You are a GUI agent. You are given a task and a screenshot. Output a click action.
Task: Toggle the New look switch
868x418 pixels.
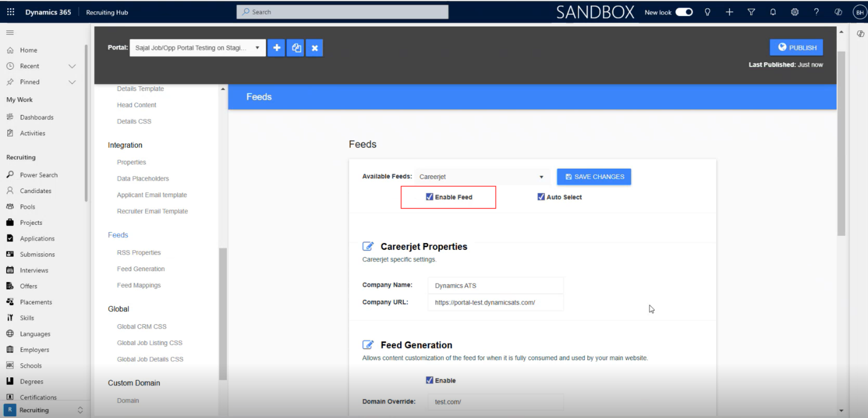pyautogui.click(x=684, y=12)
